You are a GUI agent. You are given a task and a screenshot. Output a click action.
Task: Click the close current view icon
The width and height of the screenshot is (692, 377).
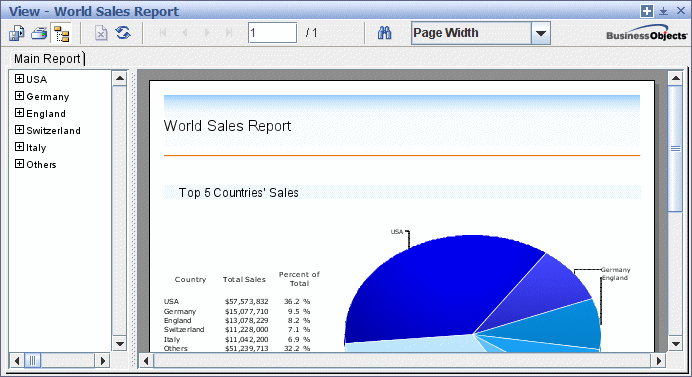pos(101,34)
